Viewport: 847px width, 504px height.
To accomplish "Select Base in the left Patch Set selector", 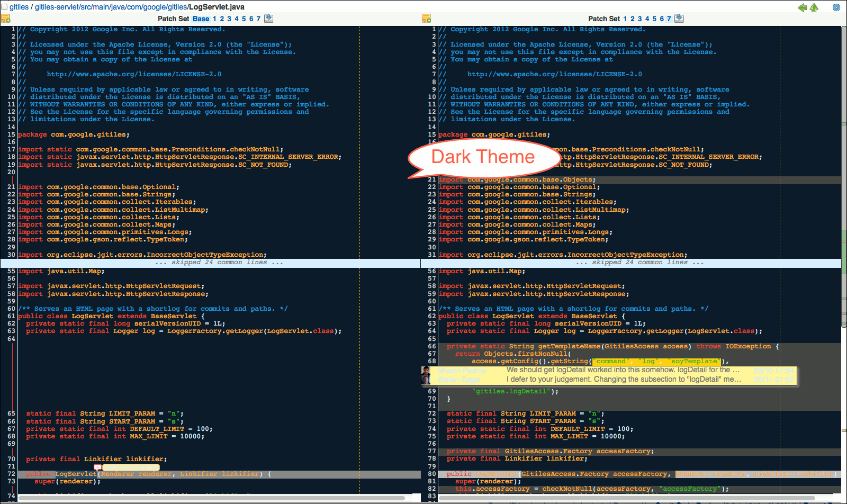I will (200, 17).
